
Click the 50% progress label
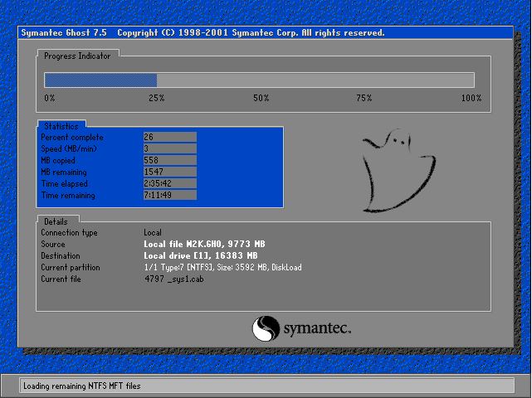pyautogui.click(x=261, y=98)
